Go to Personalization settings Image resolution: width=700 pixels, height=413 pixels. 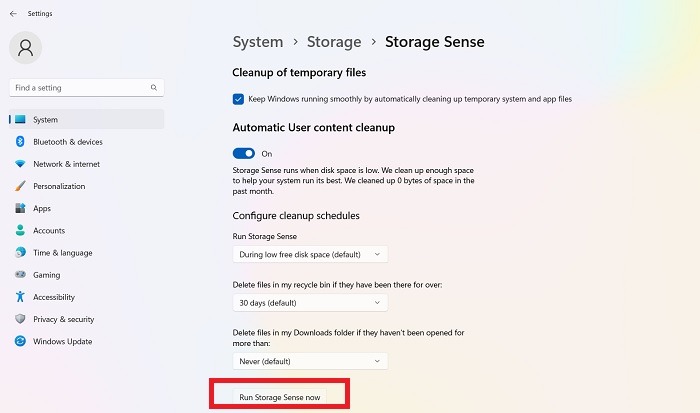pos(87,186)
